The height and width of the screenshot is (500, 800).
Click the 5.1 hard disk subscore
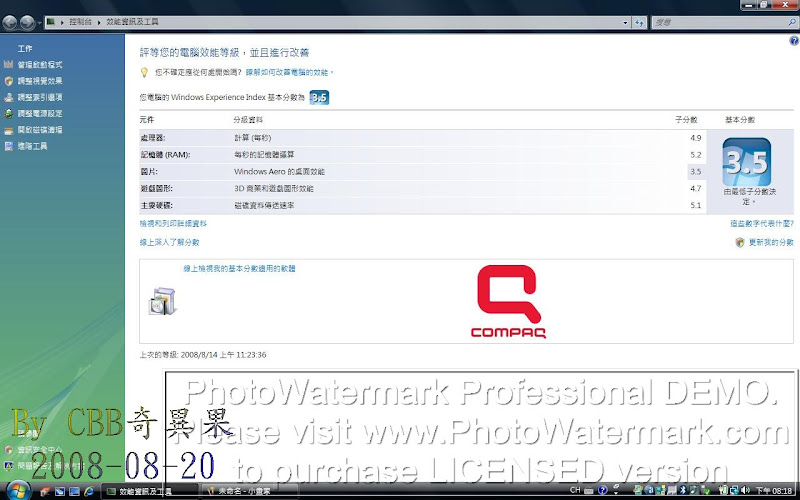click(x=695, y=205)
